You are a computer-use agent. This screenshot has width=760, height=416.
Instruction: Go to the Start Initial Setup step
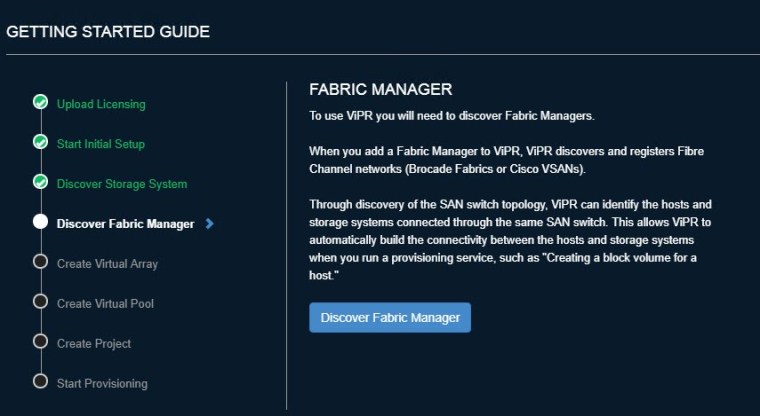pos(100,144)
